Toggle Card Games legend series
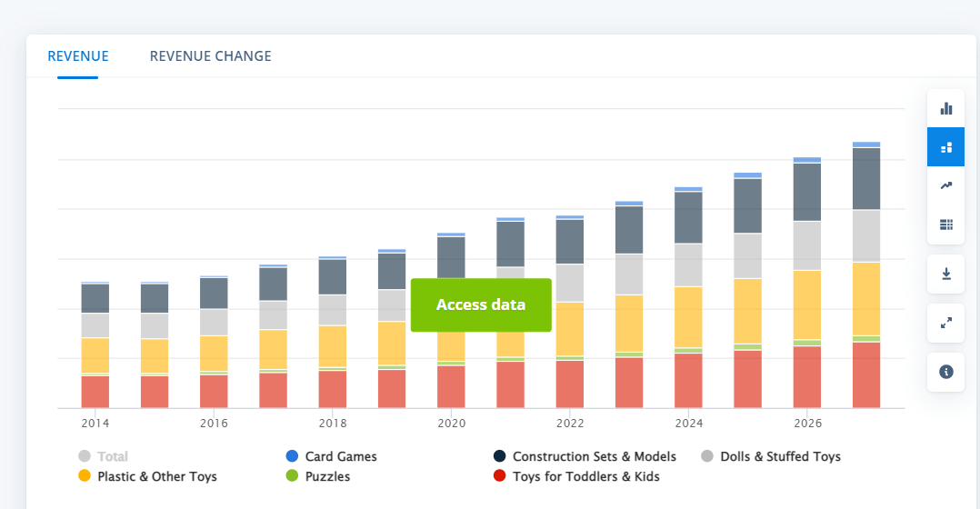980x509 pixels. [331, 456]
